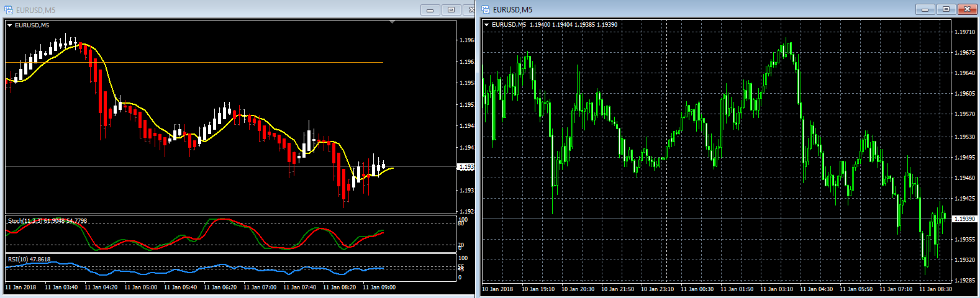Click the 1.19675 price axis value

tap(965, 53)
